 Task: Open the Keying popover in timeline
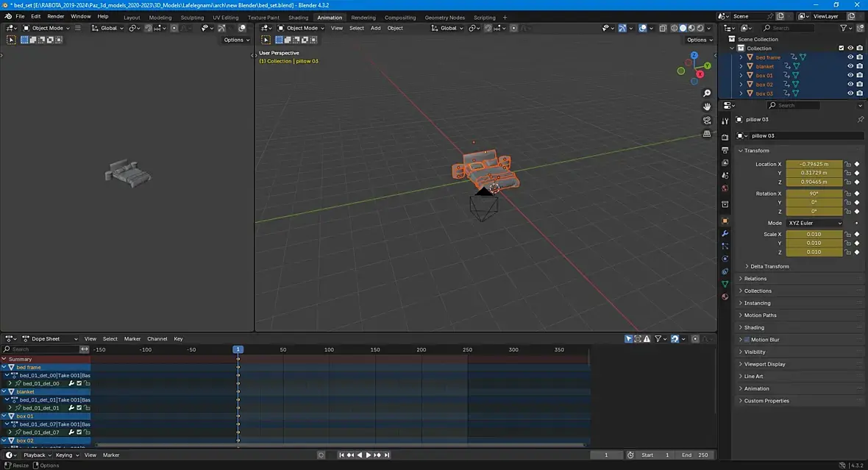pos(66,455)
